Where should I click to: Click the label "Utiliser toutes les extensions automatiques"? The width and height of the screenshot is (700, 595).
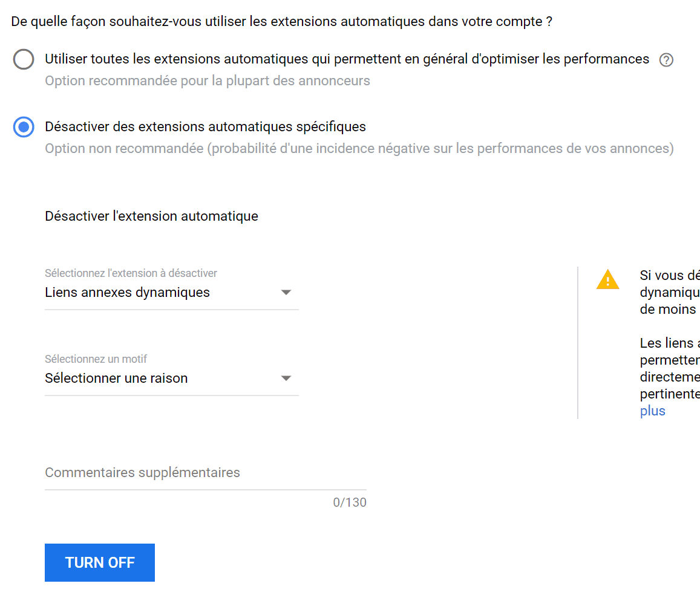point(346,59)
